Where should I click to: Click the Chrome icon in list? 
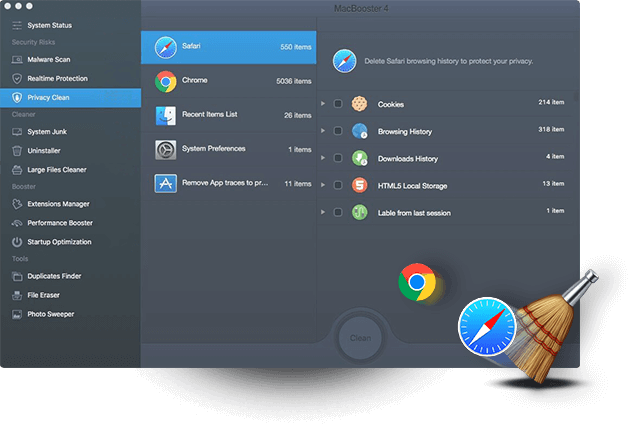coord(166,81)
